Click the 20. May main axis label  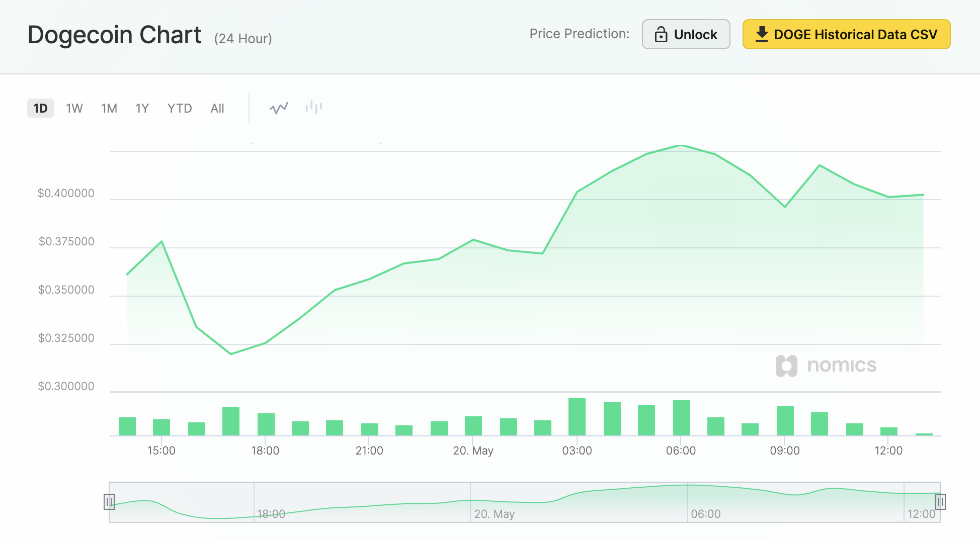[473, 450]
